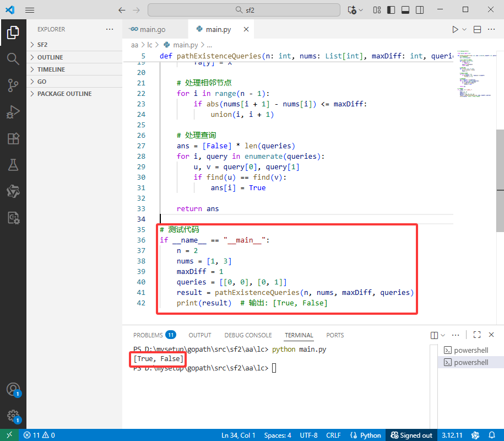Click Customize Layout icon in title bar
Screen dimensions: 504x441
click(377, 10)
